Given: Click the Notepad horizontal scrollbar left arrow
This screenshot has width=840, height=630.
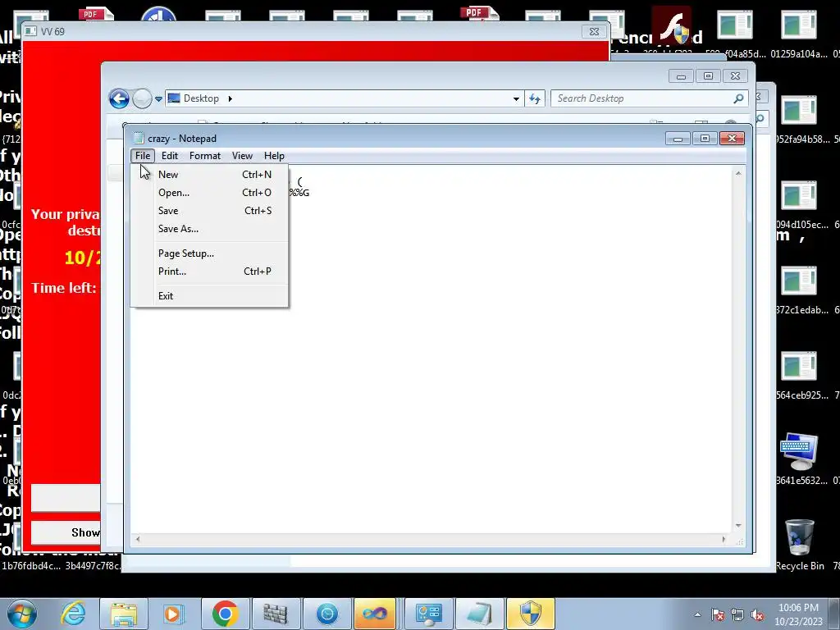Looking at the screenshot, I should coord(138,540).
